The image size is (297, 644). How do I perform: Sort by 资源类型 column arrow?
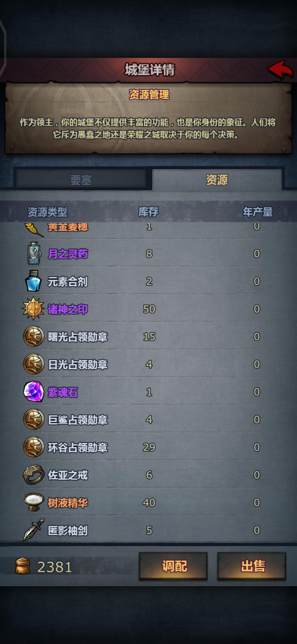coord(72,214)
